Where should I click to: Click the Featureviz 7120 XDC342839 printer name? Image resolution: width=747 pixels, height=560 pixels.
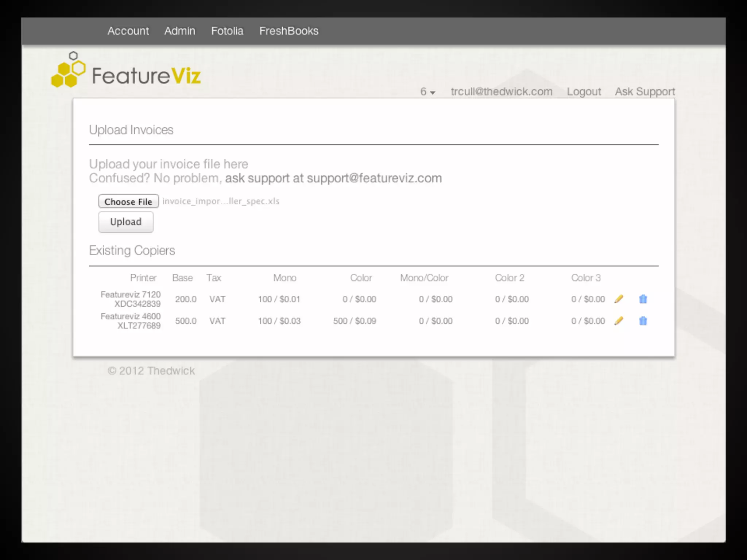pos(131,299)
